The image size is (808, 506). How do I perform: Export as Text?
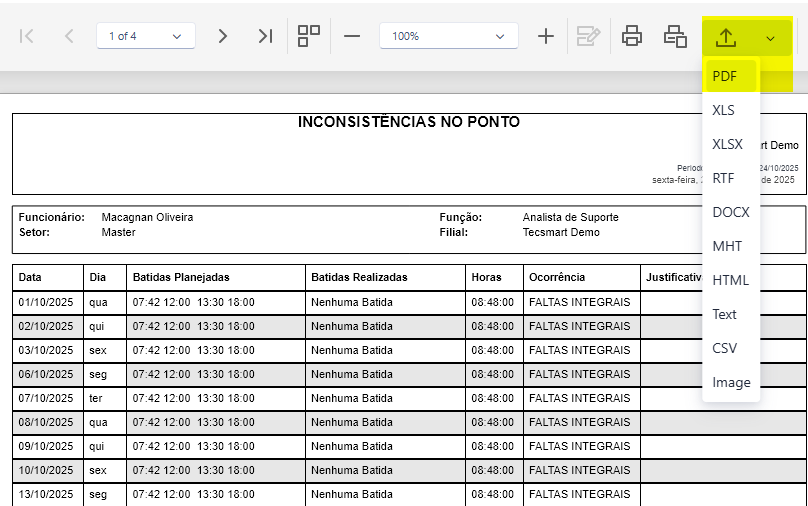point(730,314)
